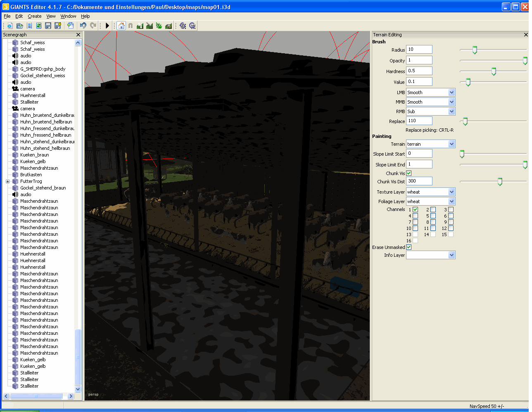Expand the FutterTrog tree node
This screenshot has height=412, width=532.
click(7, 181)
